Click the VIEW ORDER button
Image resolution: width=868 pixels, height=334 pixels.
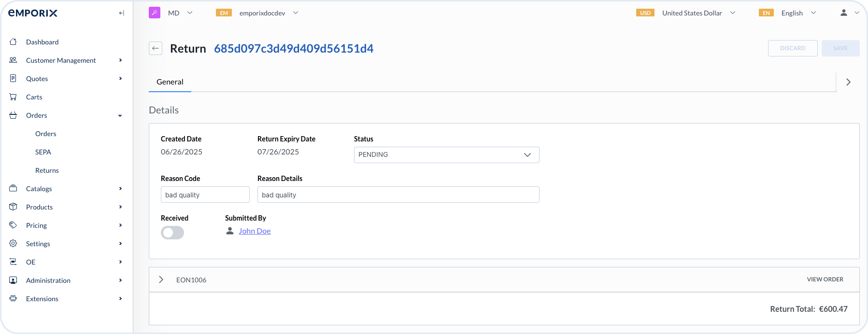point(825,279)
